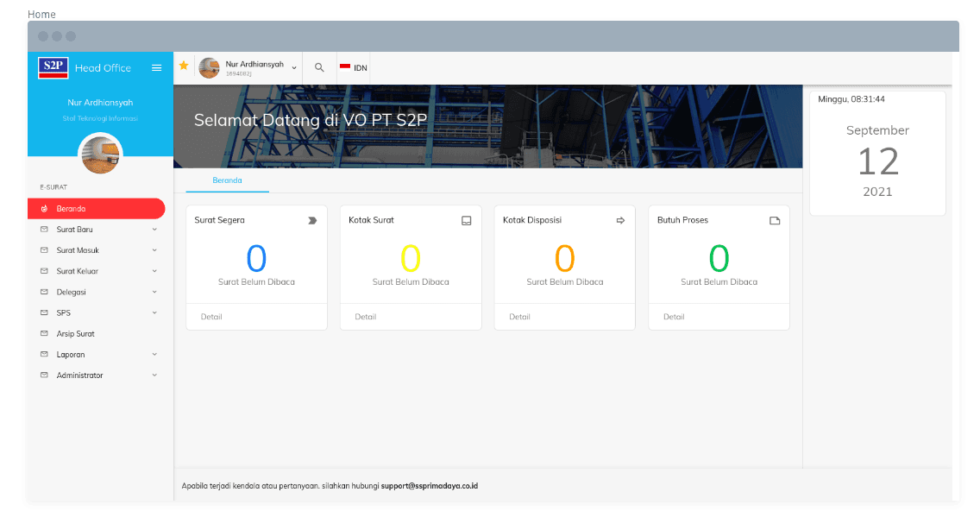Click the sidebar profile picture
This screenshot has width=980, height=530.
point(100,154)
